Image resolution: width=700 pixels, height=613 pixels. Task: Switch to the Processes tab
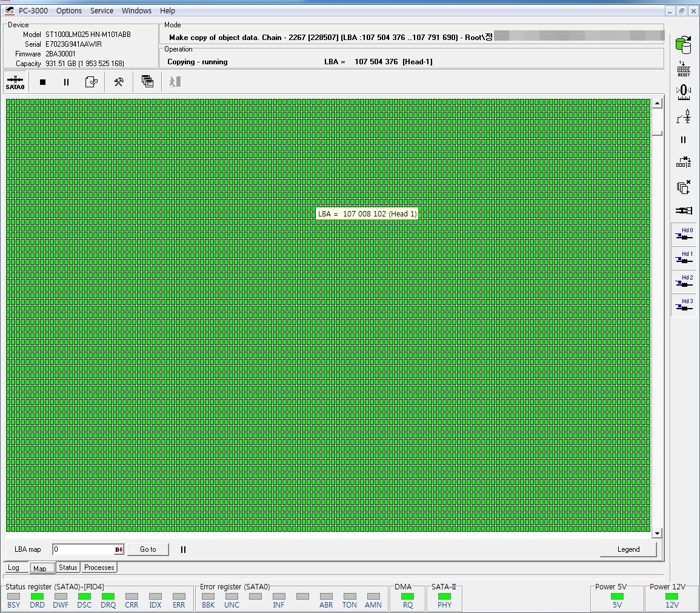pos(99,568)
